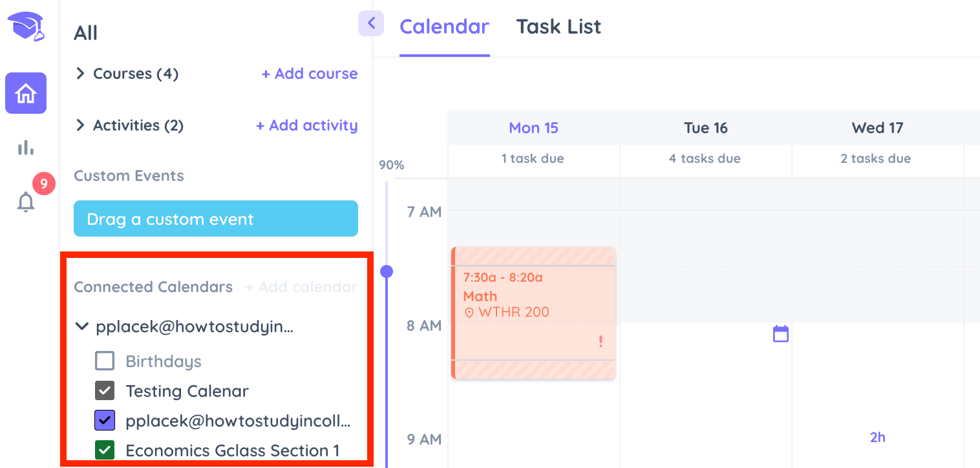The width and height of the screenshot is (980, 468).
Task: Click the current time indicator dot
Action: tap(387, 271)
